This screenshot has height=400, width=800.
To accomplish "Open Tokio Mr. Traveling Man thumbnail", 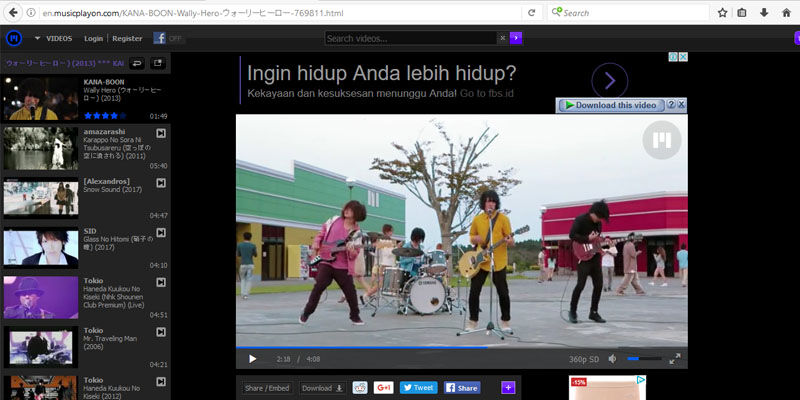I will 41,347.
